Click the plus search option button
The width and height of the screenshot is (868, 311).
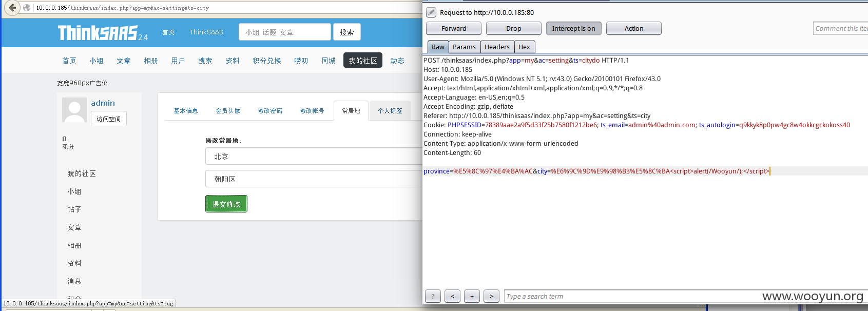[472, 296]
